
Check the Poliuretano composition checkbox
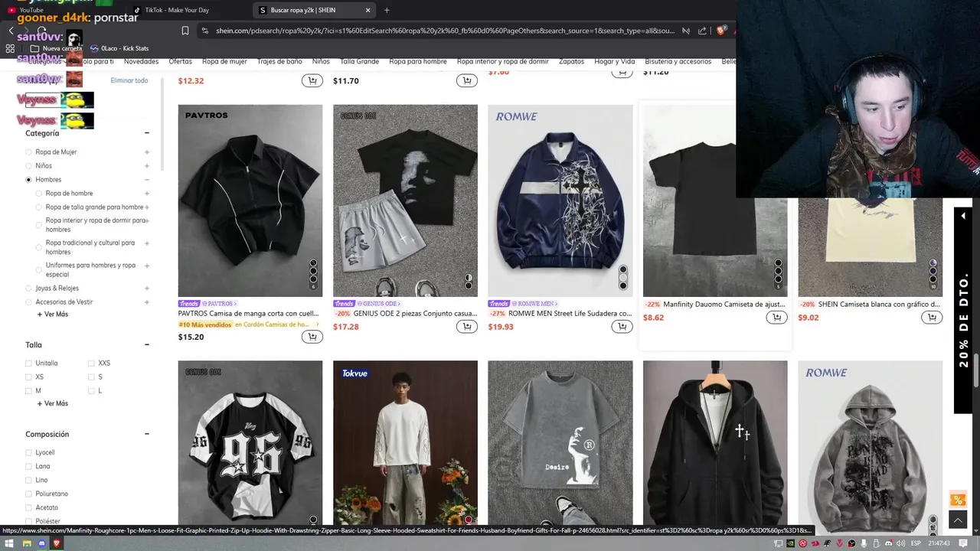28,494
